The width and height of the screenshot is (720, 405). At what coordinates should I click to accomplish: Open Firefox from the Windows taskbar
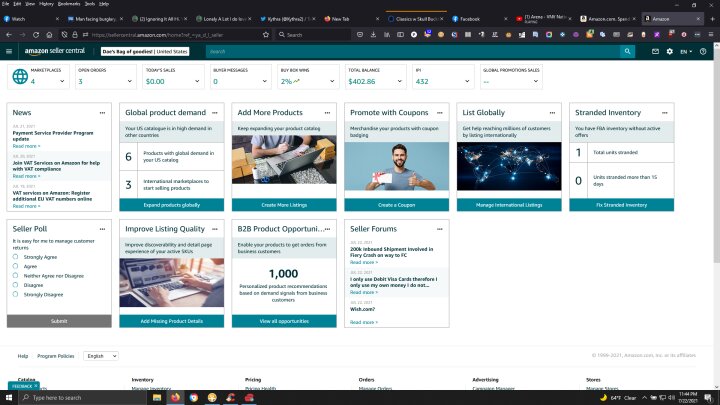click(x=175, y=398)
